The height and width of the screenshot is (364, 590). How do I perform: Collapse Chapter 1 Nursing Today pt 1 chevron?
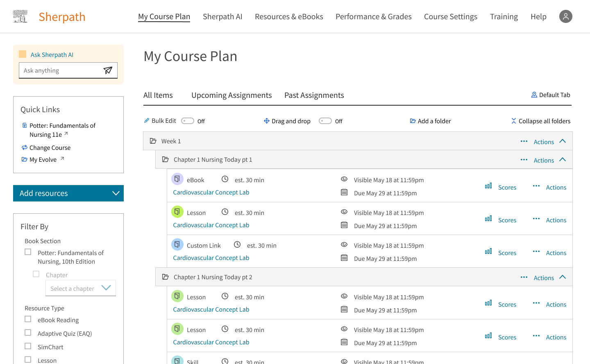tap(563, 159)
